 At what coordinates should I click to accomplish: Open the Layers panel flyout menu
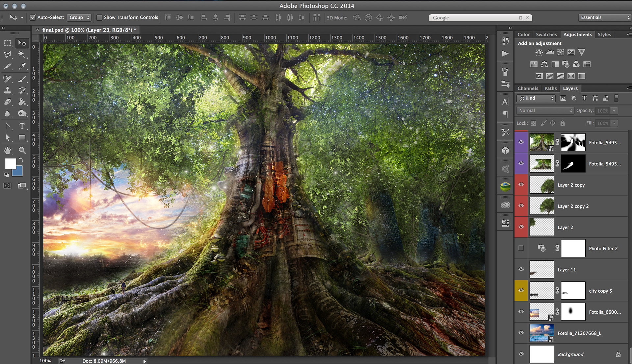[x=629, y=88]
